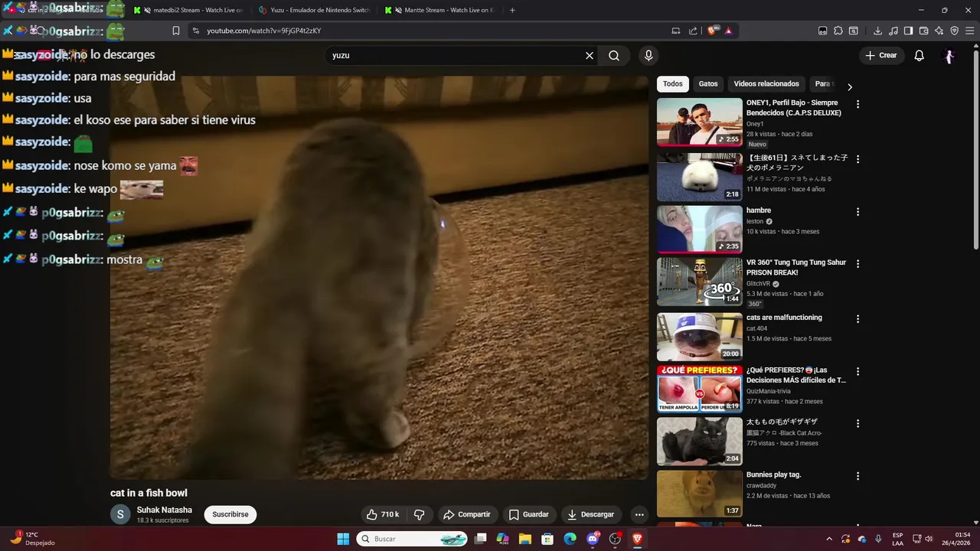Screen dimensions: 980x551
Task: Open options for hambre video
Action: [857, 212]
